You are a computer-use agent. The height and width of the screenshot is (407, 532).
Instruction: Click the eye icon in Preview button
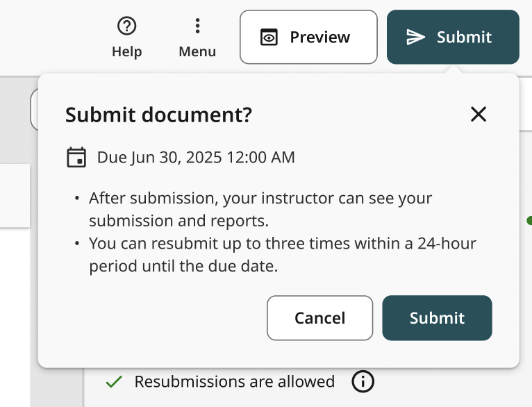[x=269, y=38]
